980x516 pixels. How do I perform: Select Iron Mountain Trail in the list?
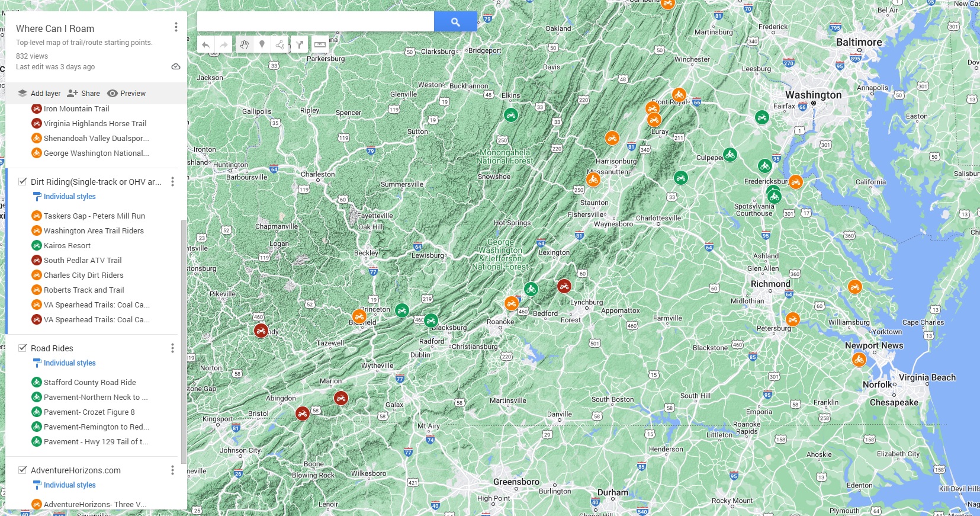coord(76,109)
